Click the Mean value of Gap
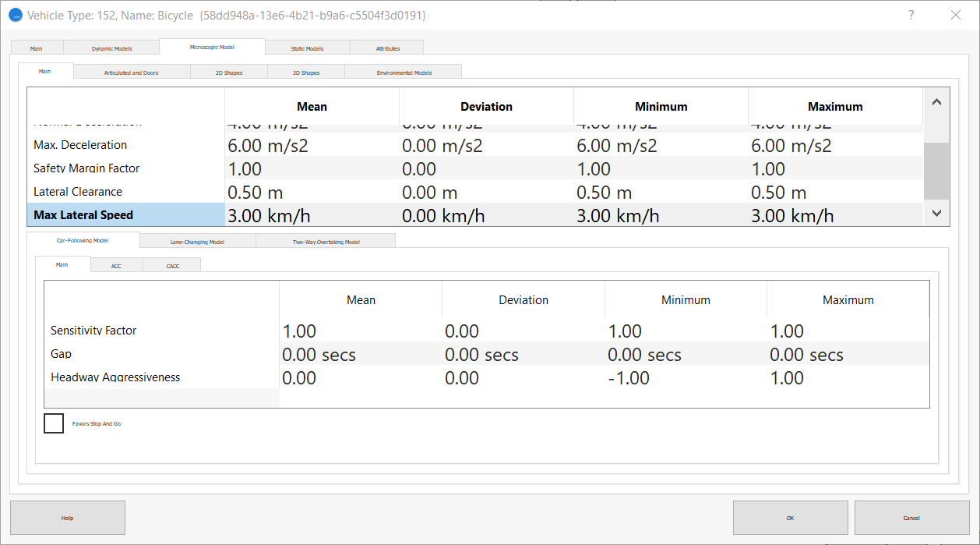 pos(361,354)
